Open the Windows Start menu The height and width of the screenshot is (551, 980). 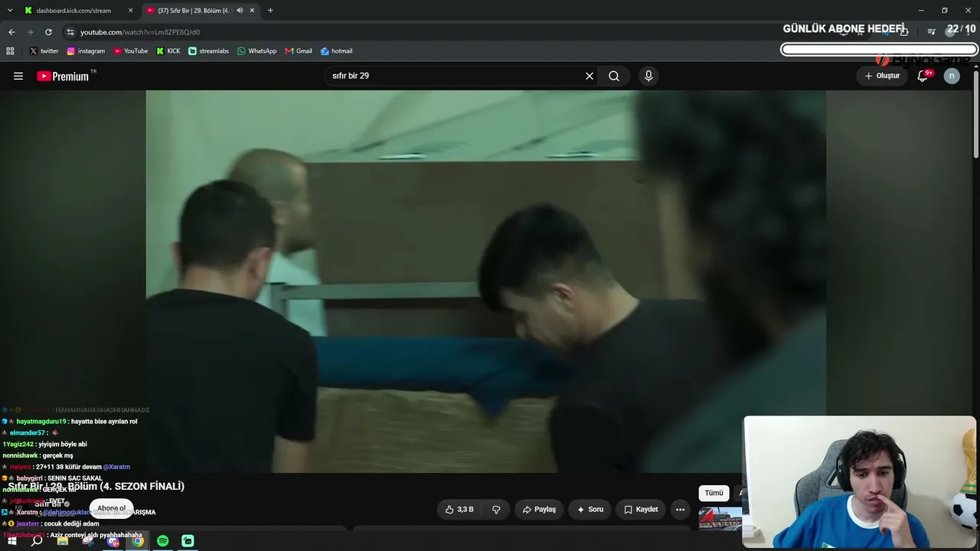pos(12,541)
